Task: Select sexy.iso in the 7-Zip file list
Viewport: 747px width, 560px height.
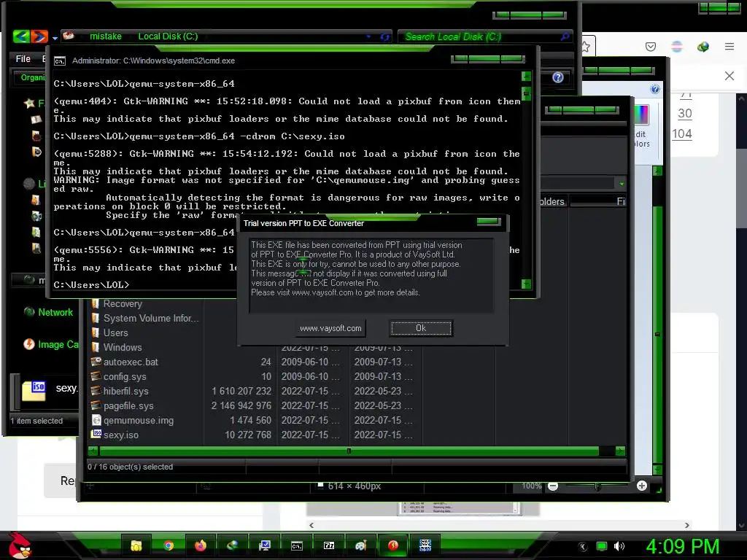Action: [120, 435]
